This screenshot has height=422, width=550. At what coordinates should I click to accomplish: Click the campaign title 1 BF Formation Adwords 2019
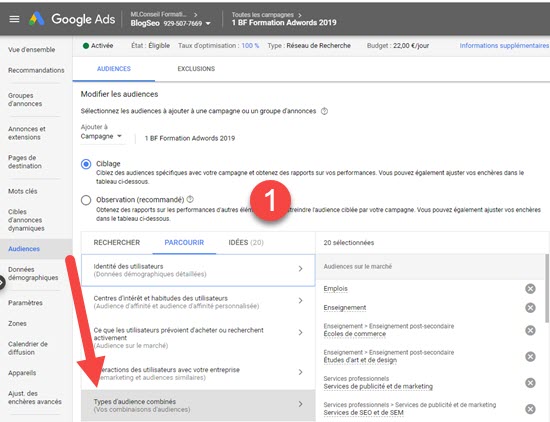(284, 23)
